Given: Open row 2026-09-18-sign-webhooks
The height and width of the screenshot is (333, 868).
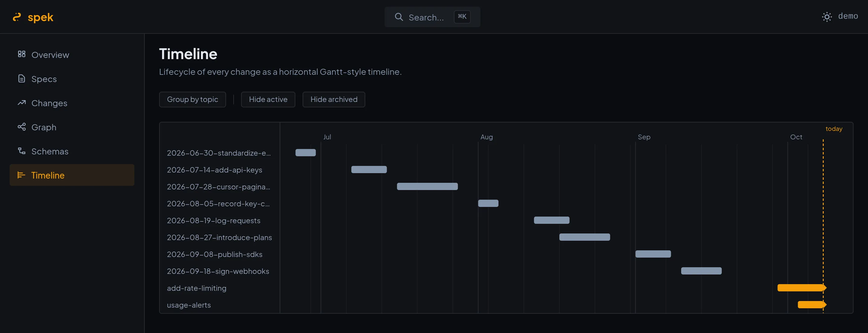Looking at the screenshot, I should pos(218,271).
